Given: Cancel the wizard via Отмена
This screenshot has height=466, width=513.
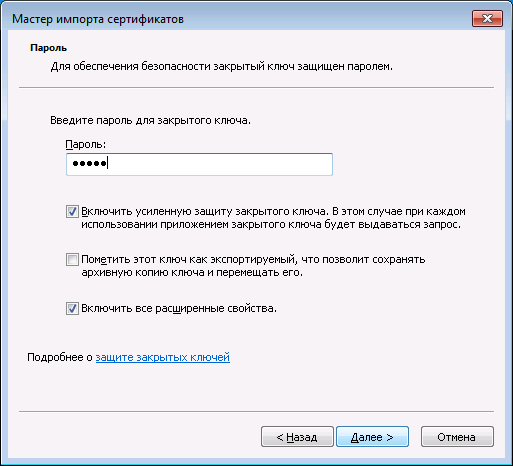Looking at the screenshot, I should tap(457, 437).
